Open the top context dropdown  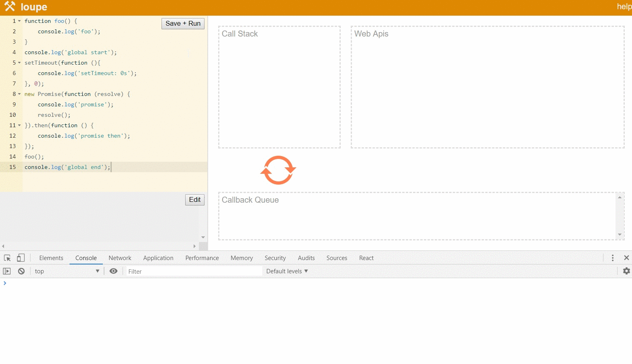67,271
